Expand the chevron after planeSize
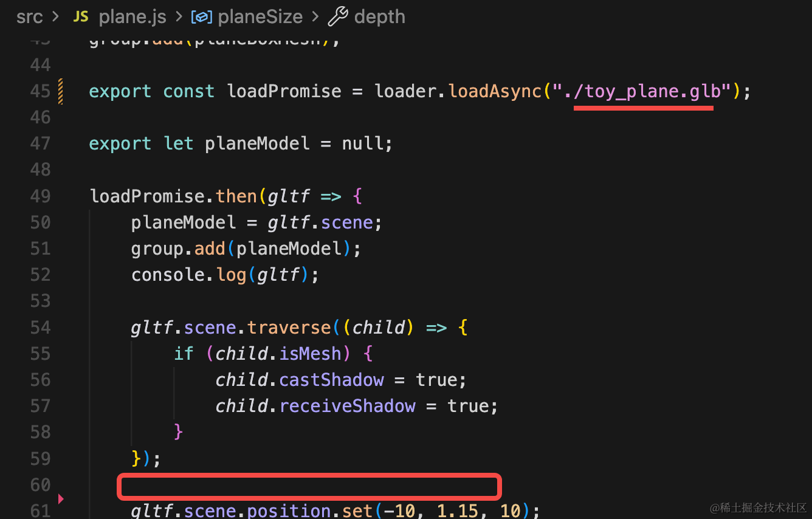This screenshot has width=812, height=519. (x=315, y=17)
